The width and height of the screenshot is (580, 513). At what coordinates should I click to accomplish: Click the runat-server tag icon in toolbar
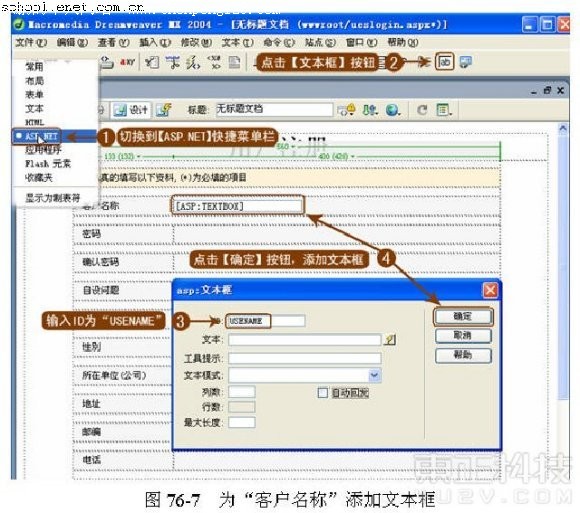point(213,63)
